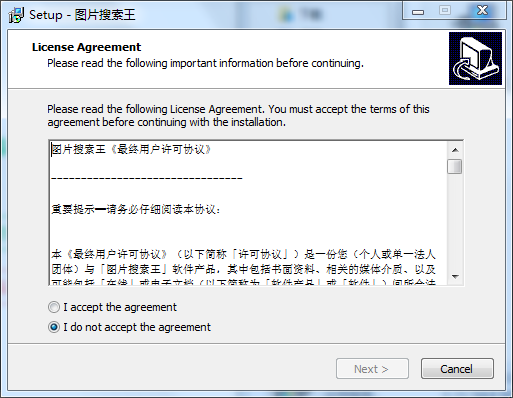The image size is (513, 398).
Task: Click the dashed separator line in license text
Action: [147, 179]
